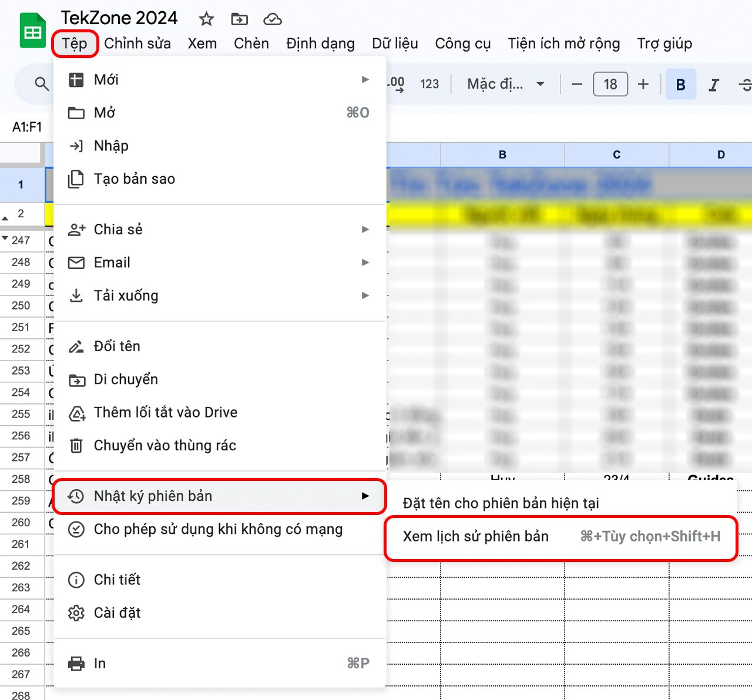
Task: Click the Mới new spreadsheet icon
Action: point(76,79)
